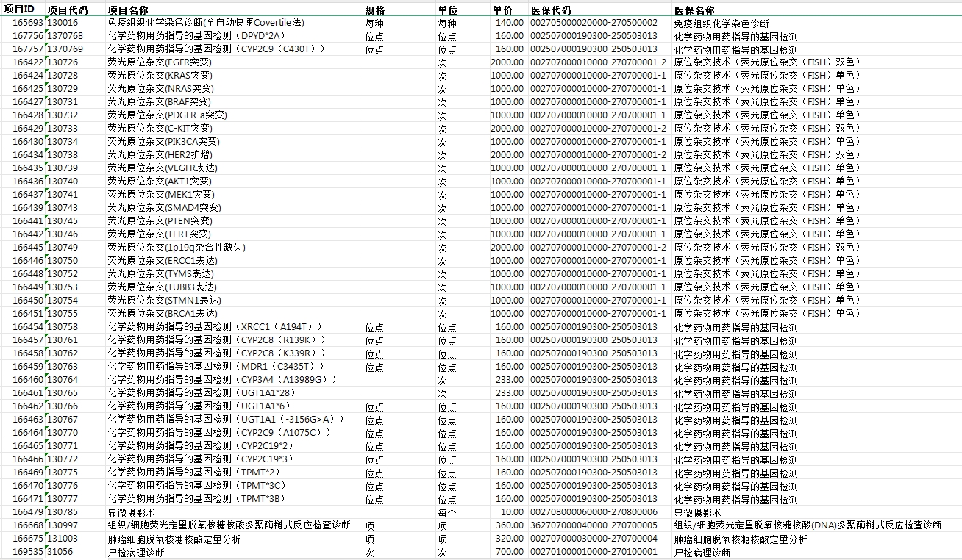Click TPMT*2 gene test cell
This screenshot has width=962, height=560.
pyautogui.click(x=194, y=473)
